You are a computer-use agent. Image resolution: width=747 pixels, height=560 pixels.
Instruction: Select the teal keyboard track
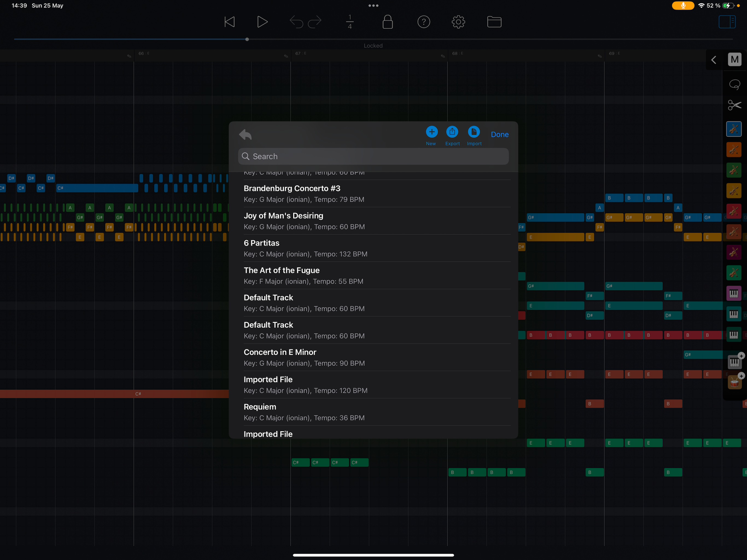[x=734, y=314]
